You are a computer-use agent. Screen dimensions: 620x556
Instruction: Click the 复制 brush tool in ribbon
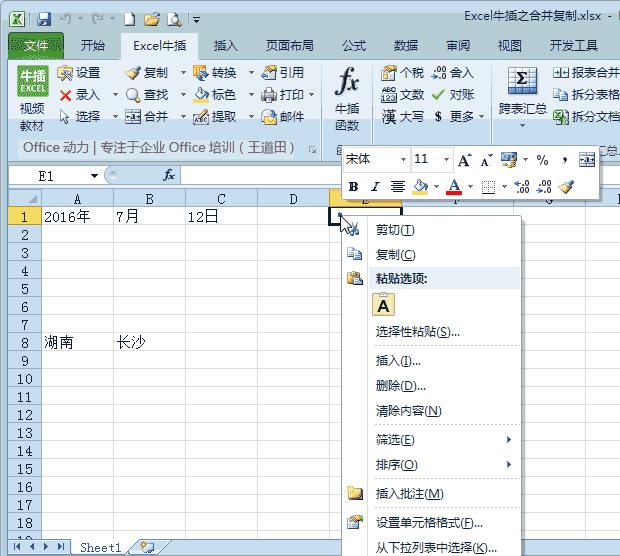146,73
